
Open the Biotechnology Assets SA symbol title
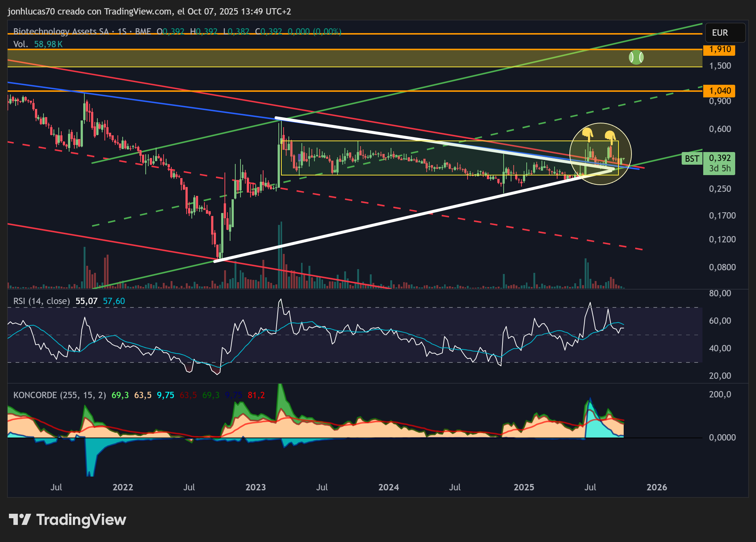coord(61,32)
